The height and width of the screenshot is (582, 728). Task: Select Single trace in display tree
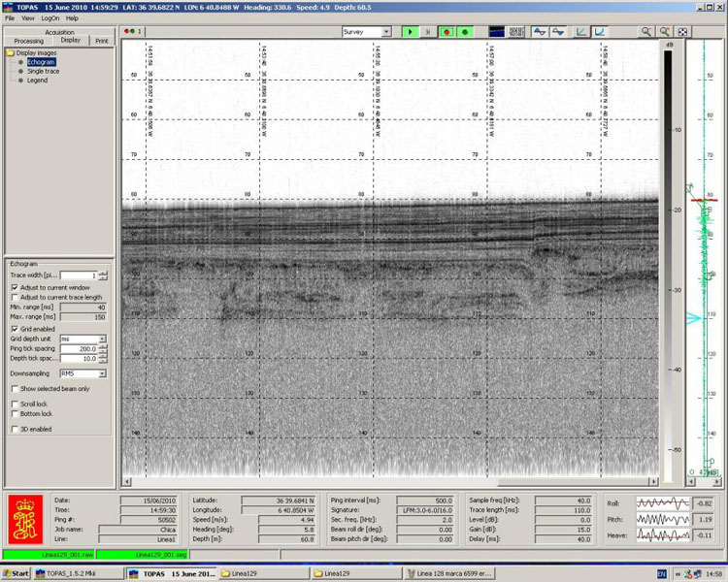42,71
